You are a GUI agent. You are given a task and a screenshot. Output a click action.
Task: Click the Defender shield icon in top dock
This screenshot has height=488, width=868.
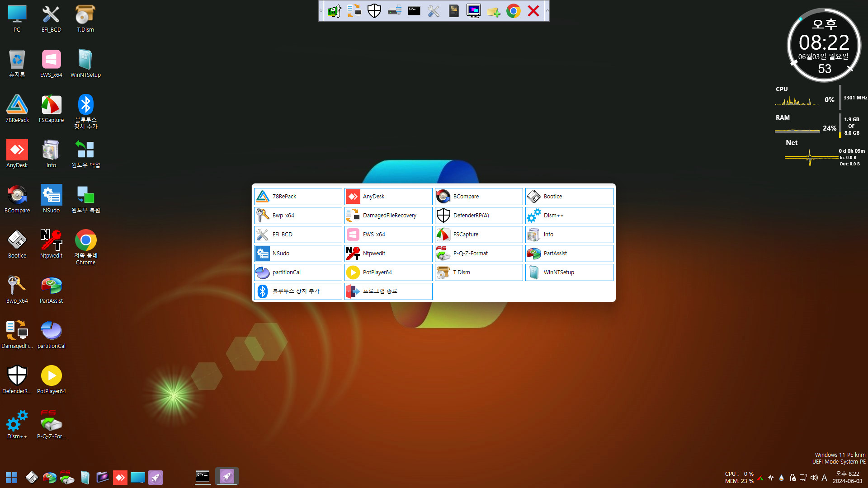point(374,11)
